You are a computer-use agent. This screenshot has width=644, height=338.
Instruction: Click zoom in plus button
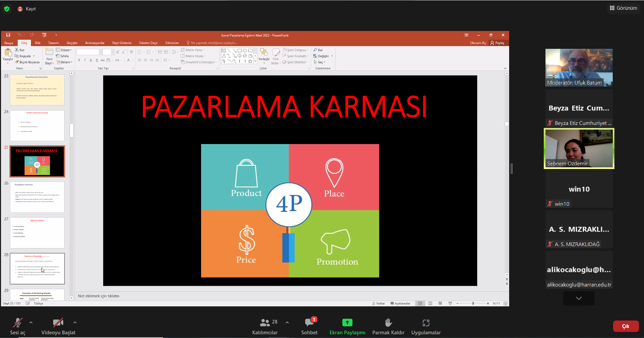point(488,304)
